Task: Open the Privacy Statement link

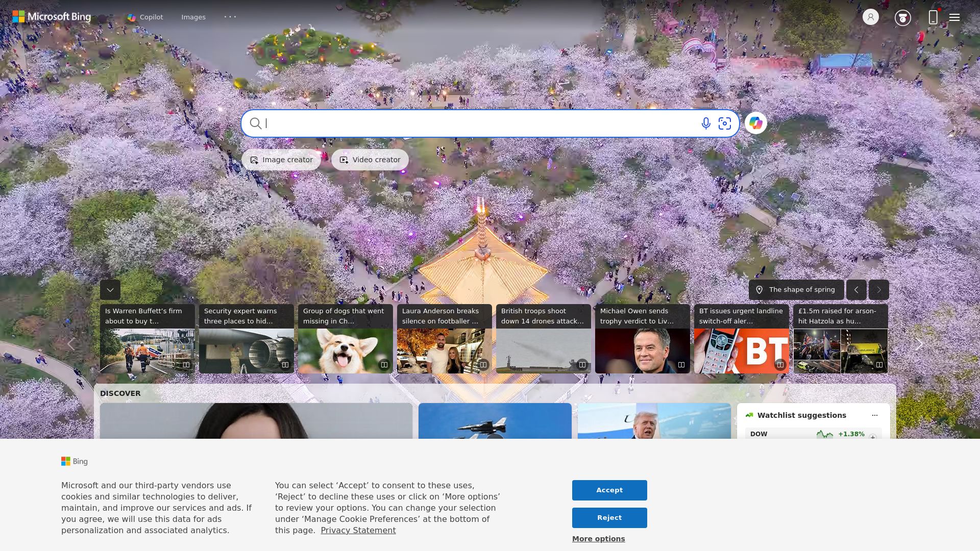Action: (x=358, y=530)
